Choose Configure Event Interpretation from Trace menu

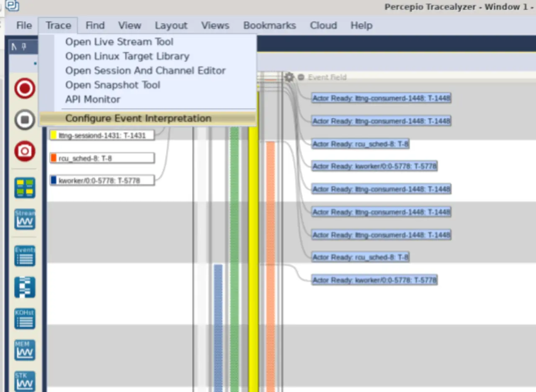138,119
